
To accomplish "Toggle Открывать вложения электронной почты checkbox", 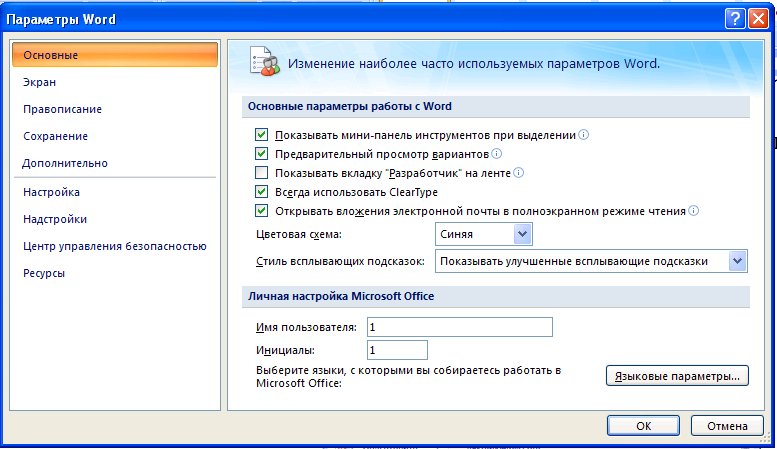I will click(x=261, y=211).
